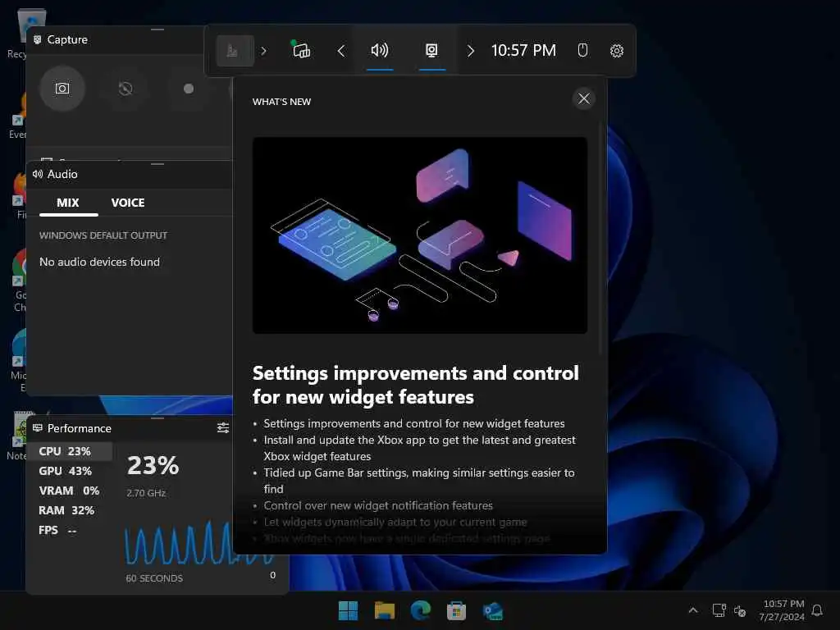The image size is (840, 630).
Task: Open the rightmost pinned taskbar app
Action: 493,610
